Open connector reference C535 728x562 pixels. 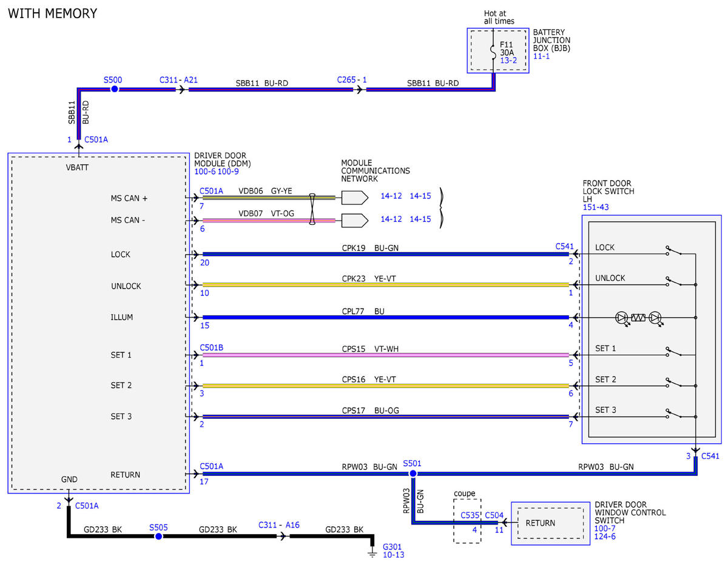470,515
